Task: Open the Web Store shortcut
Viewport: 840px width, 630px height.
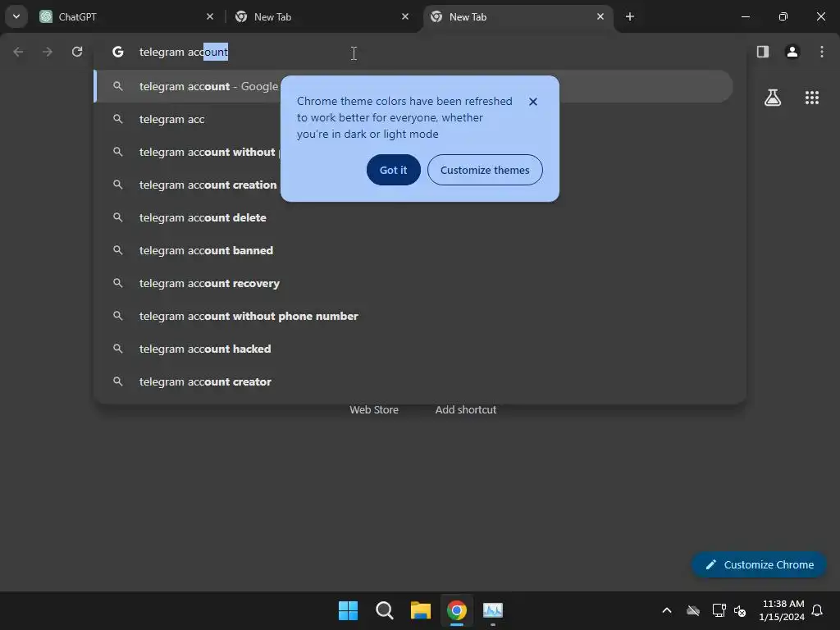Action: tap(374, 410)
